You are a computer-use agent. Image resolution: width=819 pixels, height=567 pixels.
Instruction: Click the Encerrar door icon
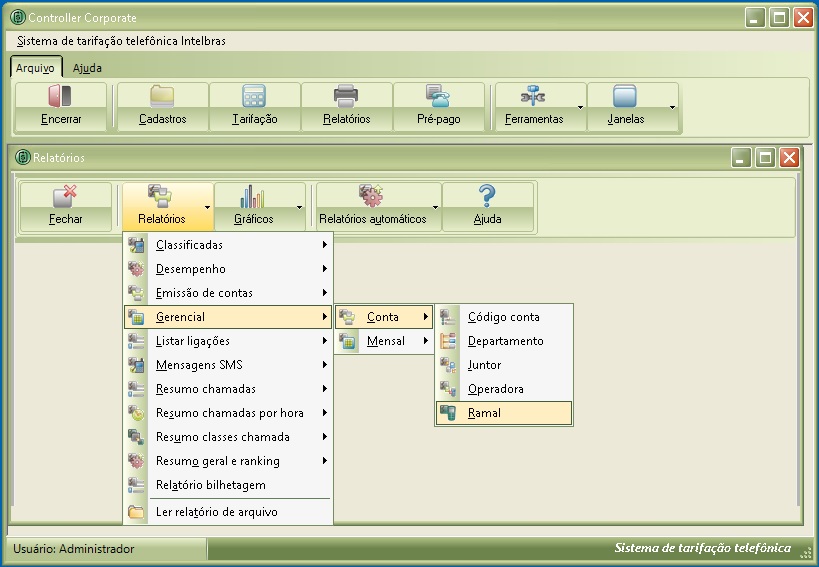61,97
